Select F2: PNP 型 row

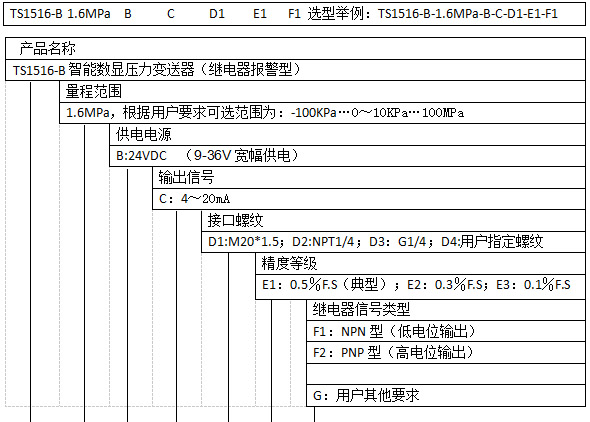(x=446, y=353)
